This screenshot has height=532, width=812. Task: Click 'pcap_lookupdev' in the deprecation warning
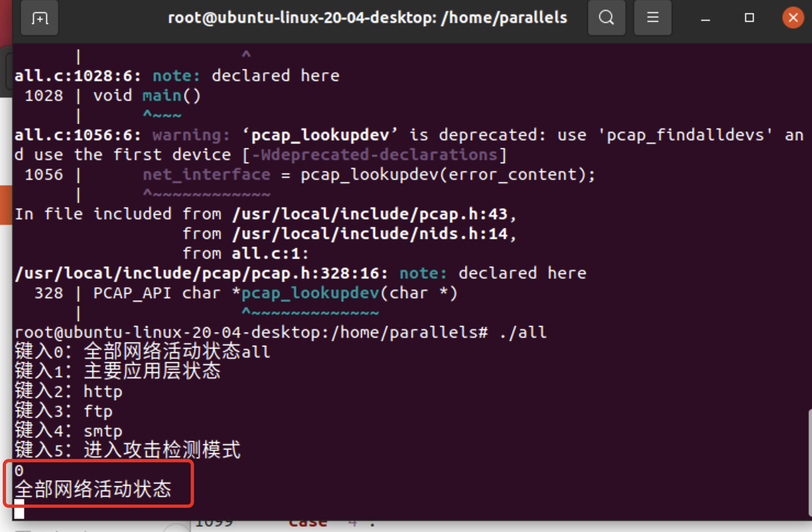pyautogui.click(x=320, y=135)
